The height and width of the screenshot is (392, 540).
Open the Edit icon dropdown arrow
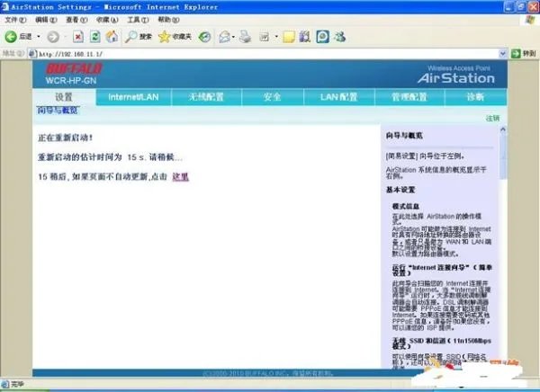pos(276,37)
